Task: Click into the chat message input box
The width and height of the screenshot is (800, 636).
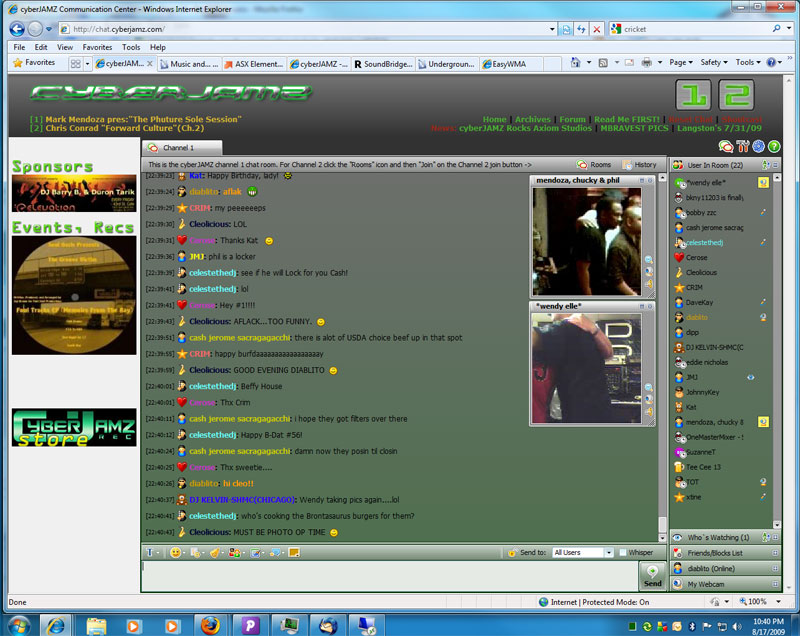Action: click(390, 576)
